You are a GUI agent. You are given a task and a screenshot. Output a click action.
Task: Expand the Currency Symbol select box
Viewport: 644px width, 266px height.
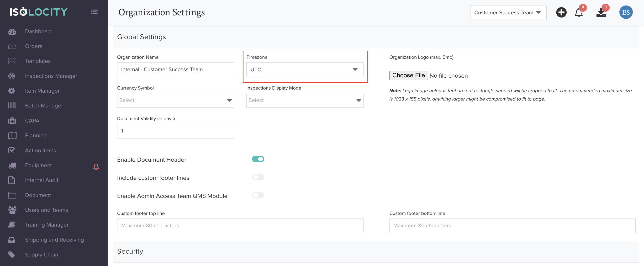tap(175, 101)
